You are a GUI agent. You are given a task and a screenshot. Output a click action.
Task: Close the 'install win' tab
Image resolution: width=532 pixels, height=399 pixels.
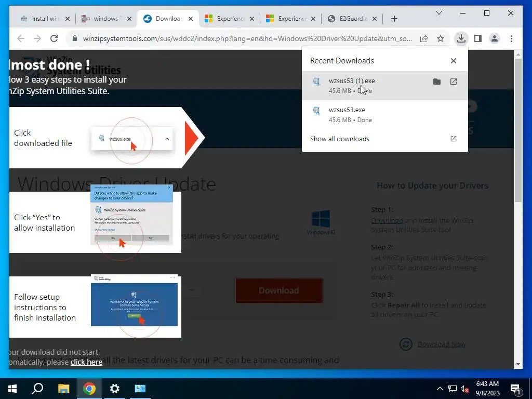[x=68, y=19]
